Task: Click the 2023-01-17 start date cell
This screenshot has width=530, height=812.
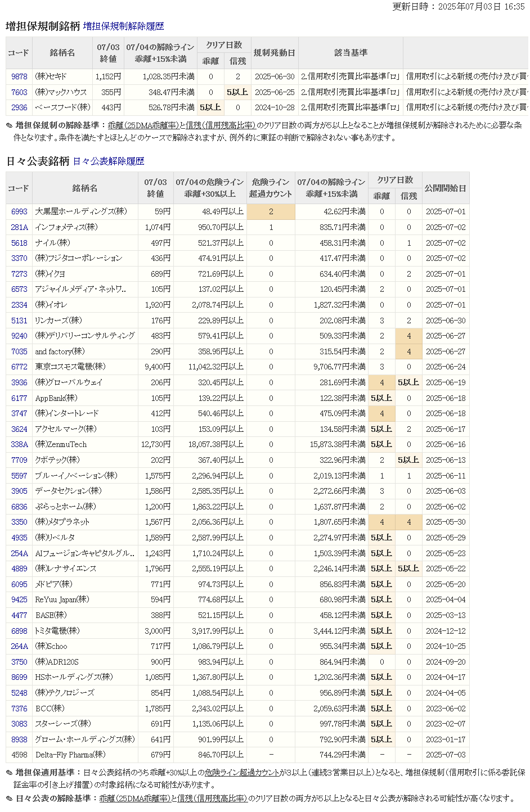Action: click(x=446, y=739)
